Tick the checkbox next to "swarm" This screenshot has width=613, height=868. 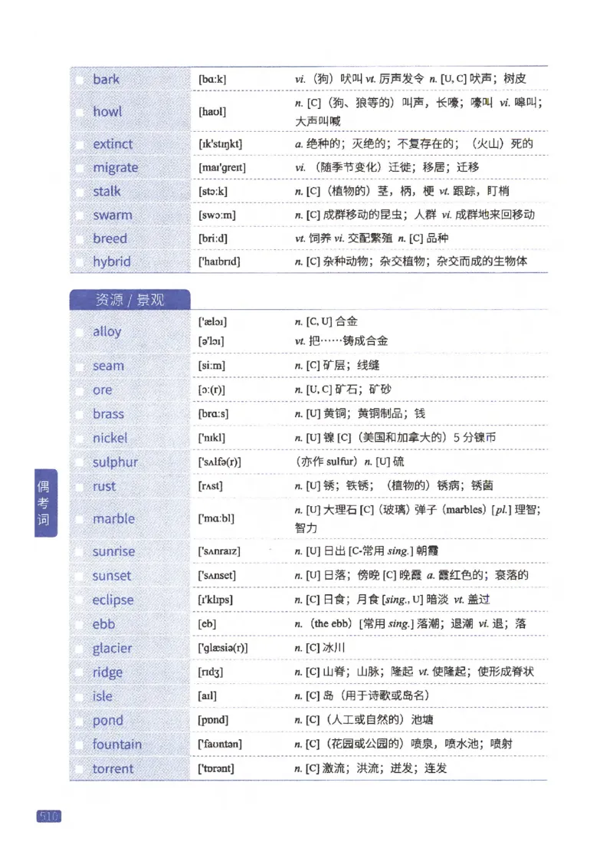[80, 215]
